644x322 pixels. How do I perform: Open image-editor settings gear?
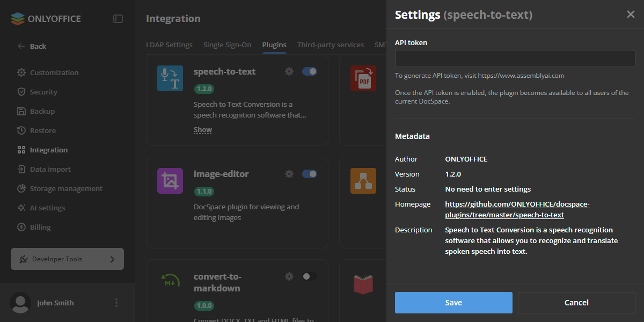click(289, 174)
